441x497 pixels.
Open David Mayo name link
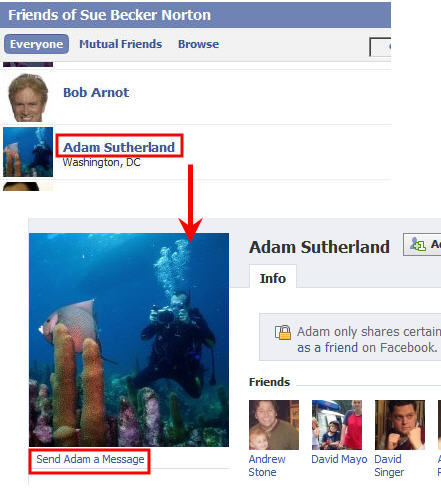point(339,459)
